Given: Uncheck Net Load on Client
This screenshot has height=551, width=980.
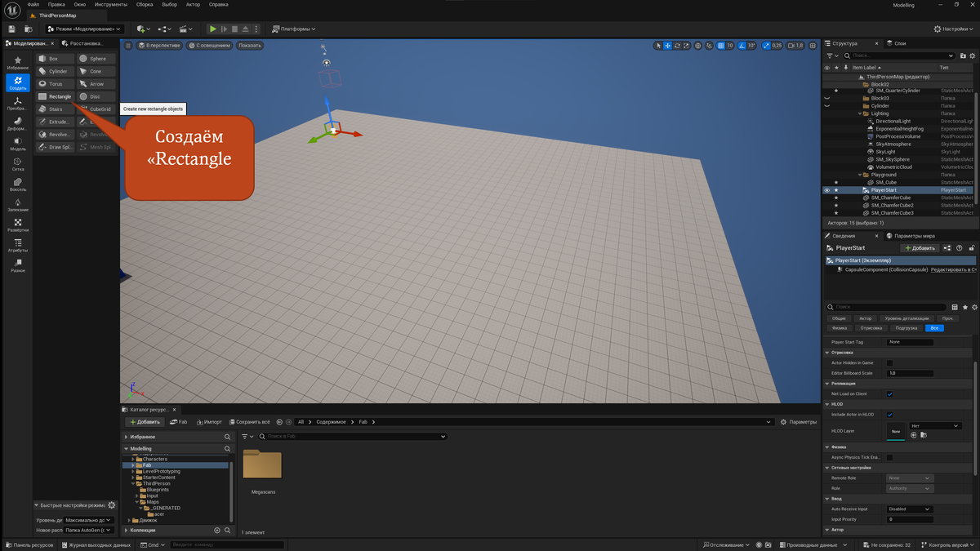Looking at the screenshot, I should [x=889, y=393].
